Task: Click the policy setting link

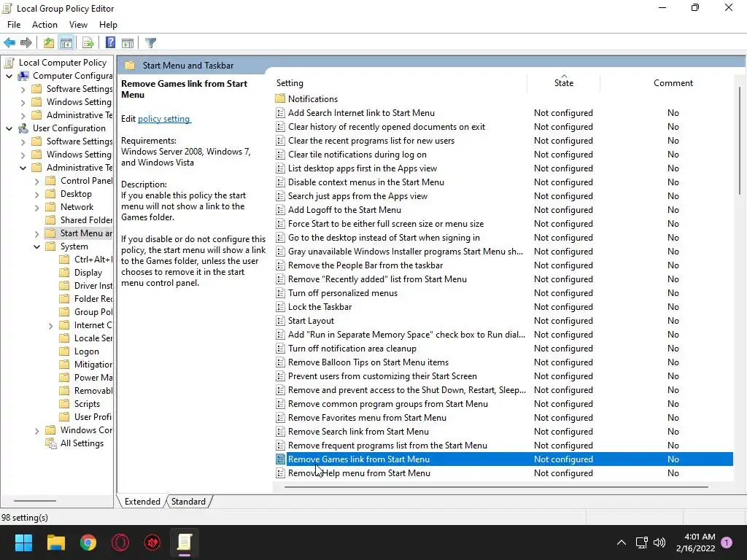Action: tap(164, 119)
